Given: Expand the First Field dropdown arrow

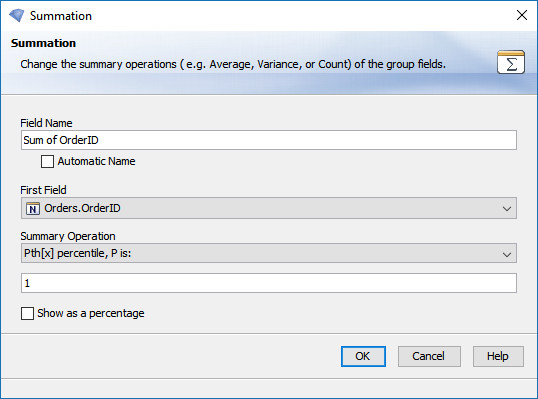Looking at the screenshot, I should pyautogui.click(x=506, y=208).
